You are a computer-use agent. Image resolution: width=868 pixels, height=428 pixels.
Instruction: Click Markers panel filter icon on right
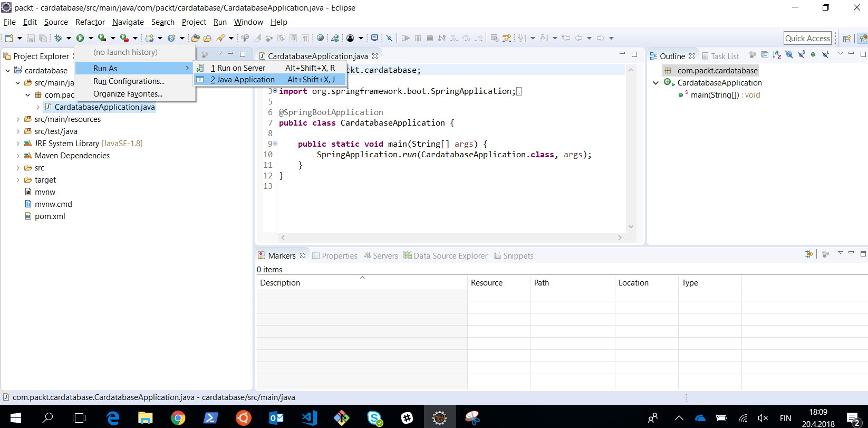[x=808, y=254]
